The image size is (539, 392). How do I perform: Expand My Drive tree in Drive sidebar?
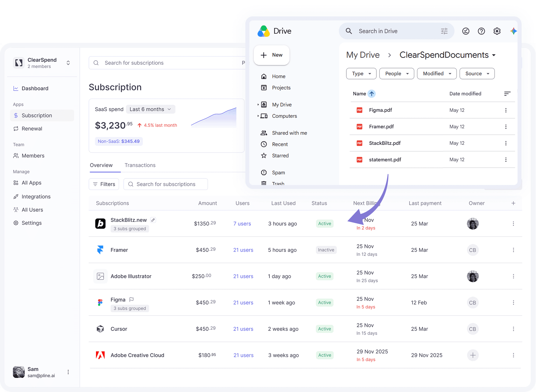coord(258,105)
